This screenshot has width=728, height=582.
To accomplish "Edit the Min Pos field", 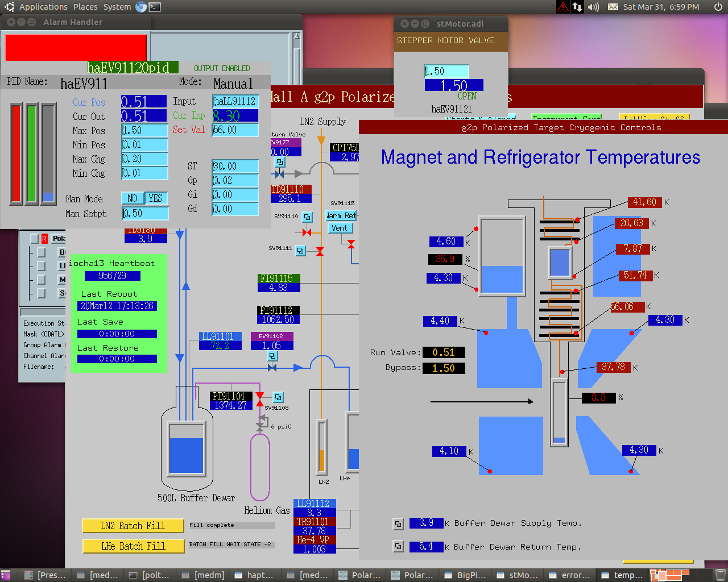I will (144, 144).
